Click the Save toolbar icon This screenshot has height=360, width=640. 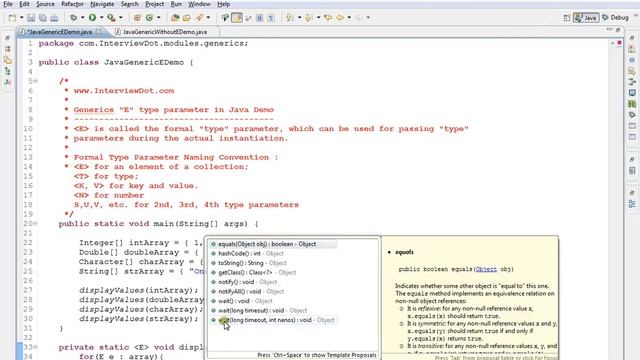click(31, 18)
